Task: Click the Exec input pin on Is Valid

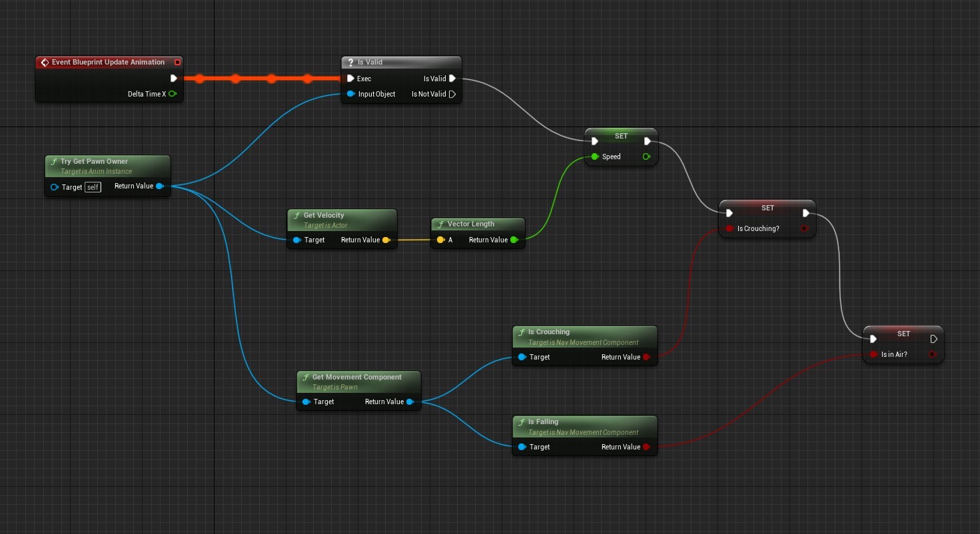Action: tap(351, 79)
